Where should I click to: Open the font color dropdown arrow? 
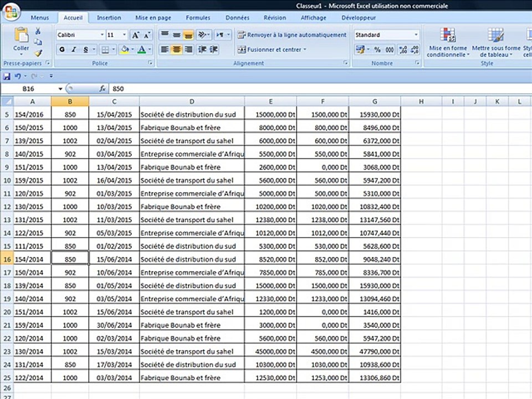(150, 49)
